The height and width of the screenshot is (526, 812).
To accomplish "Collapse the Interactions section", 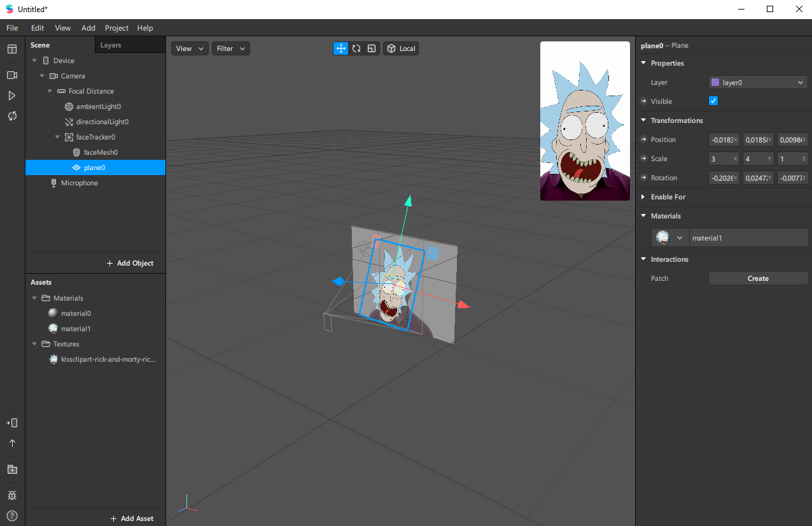I will coord(643,259).
